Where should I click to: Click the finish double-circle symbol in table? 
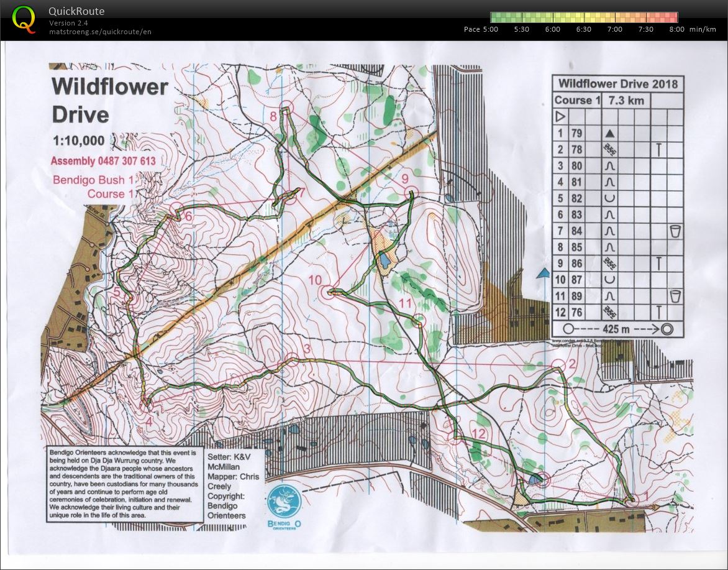[667, 329]
